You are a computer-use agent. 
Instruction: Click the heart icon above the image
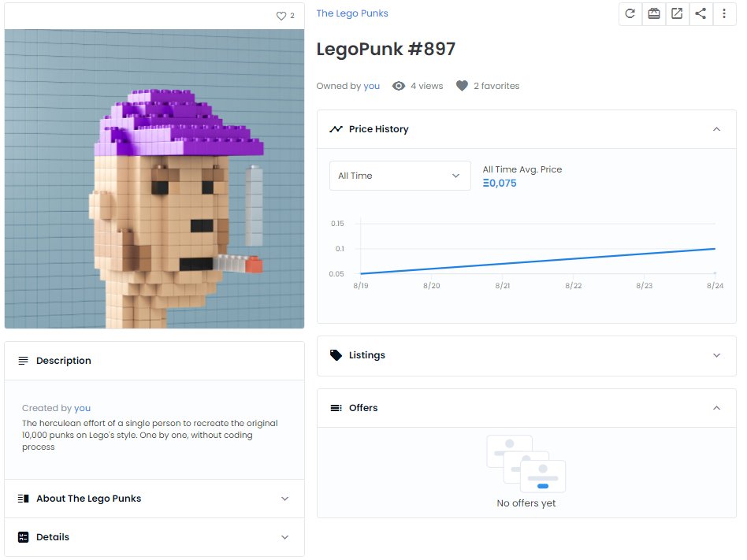click(x=281, y=16)
